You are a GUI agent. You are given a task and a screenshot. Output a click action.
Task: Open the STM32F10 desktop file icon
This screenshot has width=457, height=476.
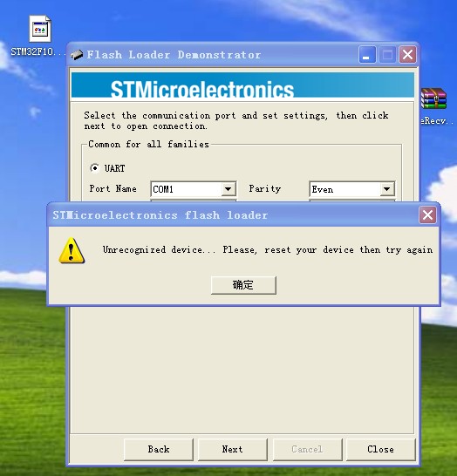[x=40, y=30]
